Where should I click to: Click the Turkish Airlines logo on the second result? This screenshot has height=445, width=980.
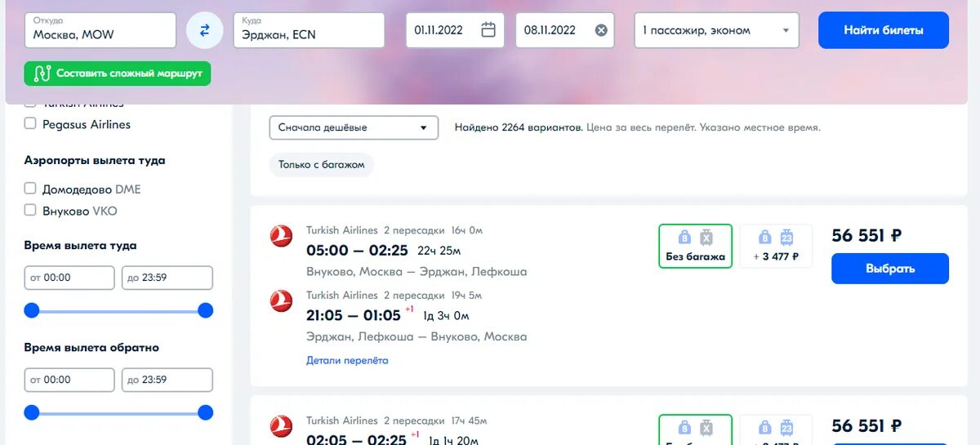[281, 426]
